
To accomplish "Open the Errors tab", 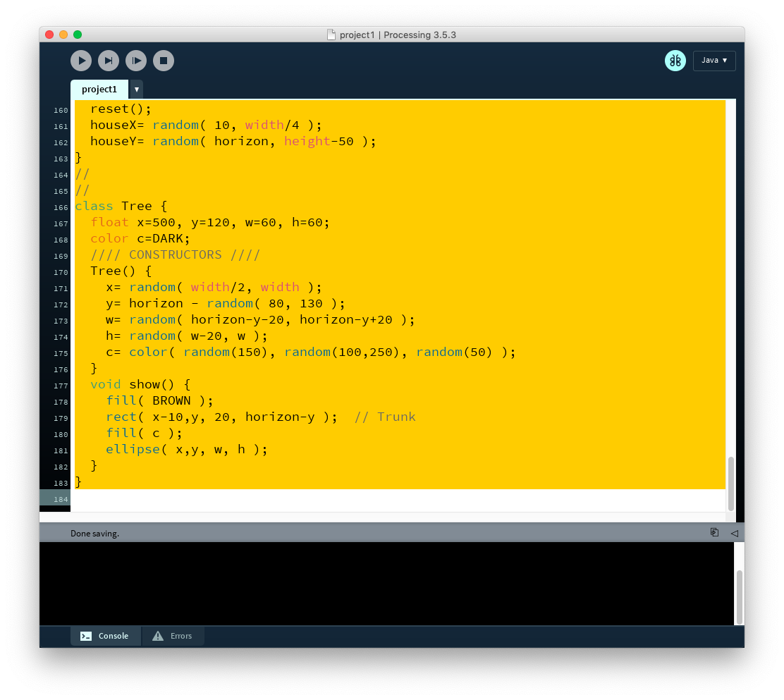I will pyautogui.click(x=173, y=636).
